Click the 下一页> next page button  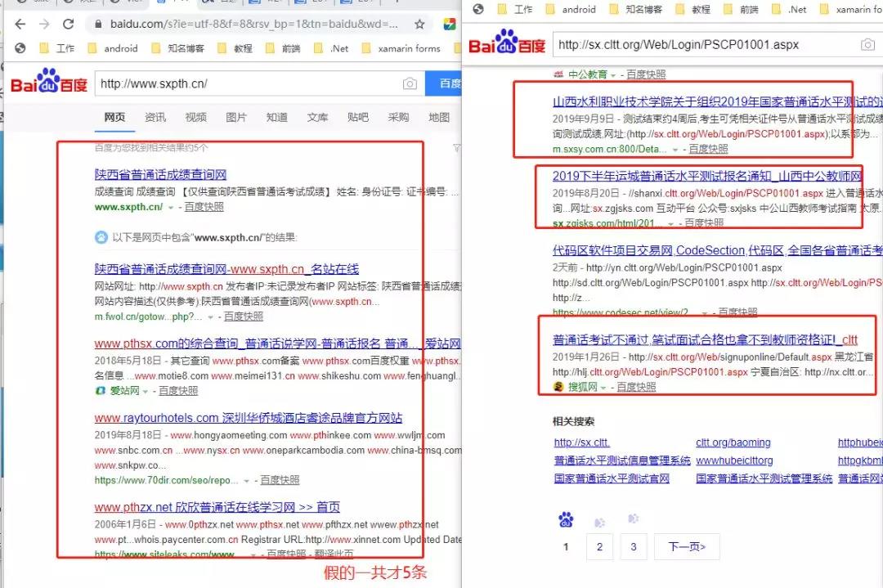687,546
